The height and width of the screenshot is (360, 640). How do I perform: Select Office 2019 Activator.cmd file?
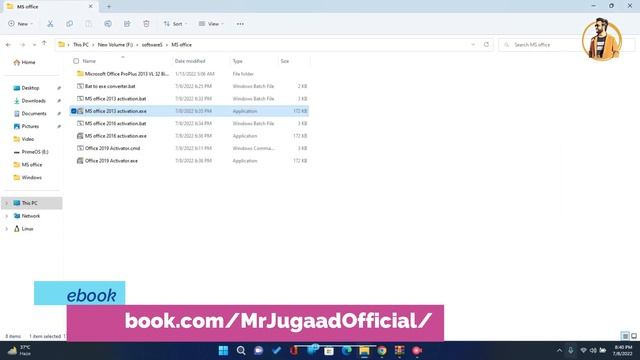pyautogui.click(x=189, y=148)
